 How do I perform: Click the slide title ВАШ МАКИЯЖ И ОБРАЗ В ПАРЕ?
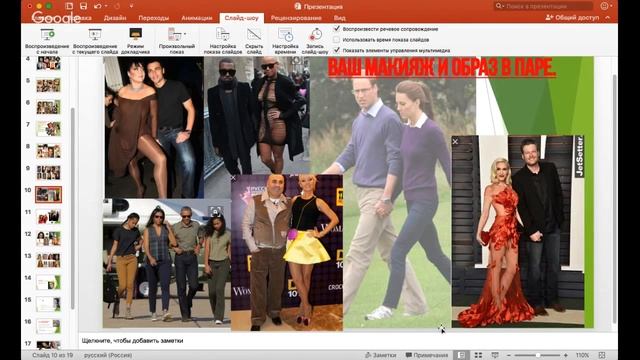[x=442, y=68]
